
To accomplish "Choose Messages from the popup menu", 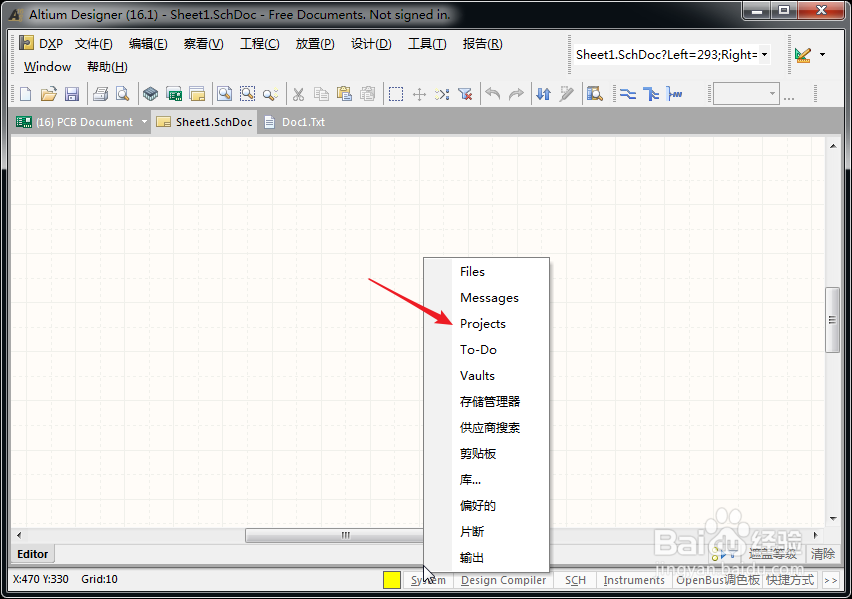I will pyautogui.click(x=487, y=297).
